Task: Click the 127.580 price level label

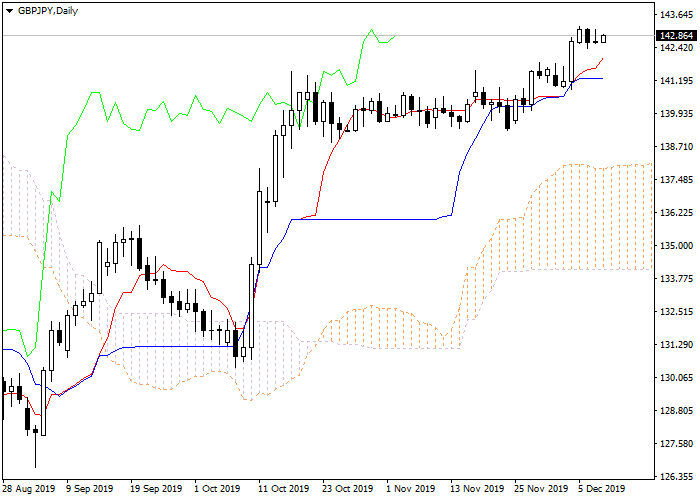Action: (x=676, y=444)
